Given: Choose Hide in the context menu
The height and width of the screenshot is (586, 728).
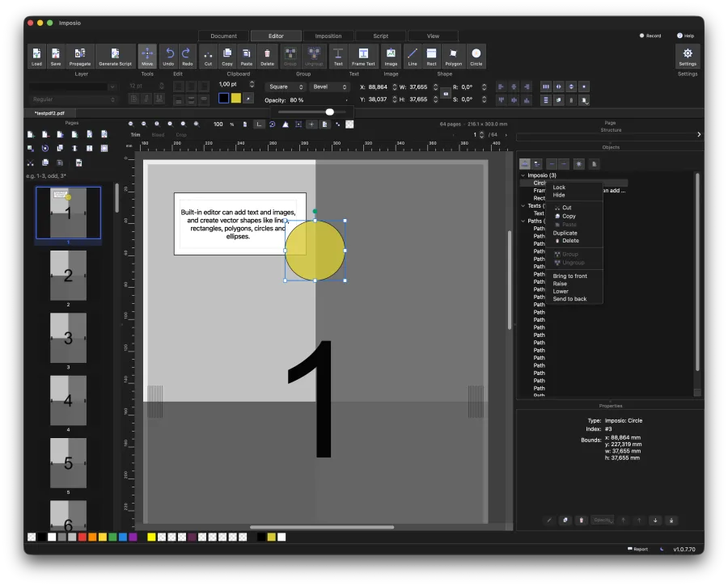Looking at the screenshot, I should (558, 195).
